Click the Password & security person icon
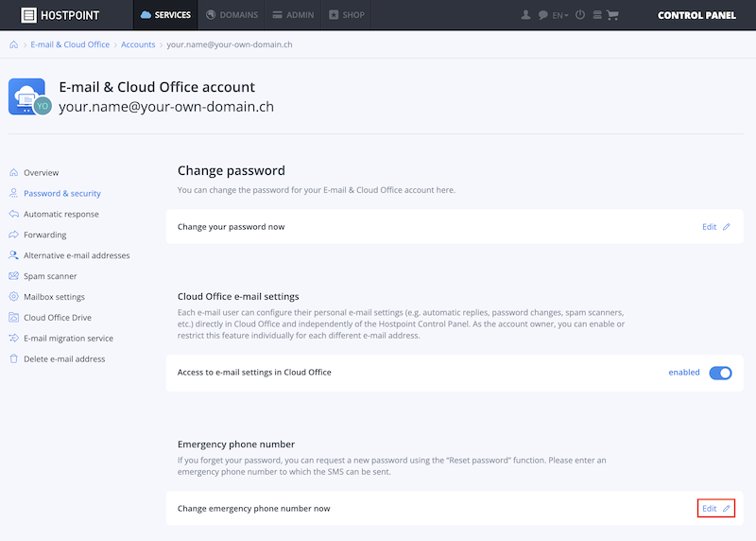 (x=14, y=193)
